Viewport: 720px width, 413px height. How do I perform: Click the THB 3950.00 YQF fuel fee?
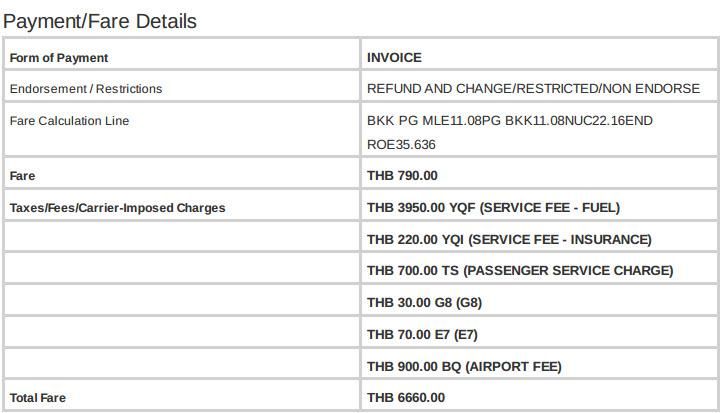tap(494, 208)
